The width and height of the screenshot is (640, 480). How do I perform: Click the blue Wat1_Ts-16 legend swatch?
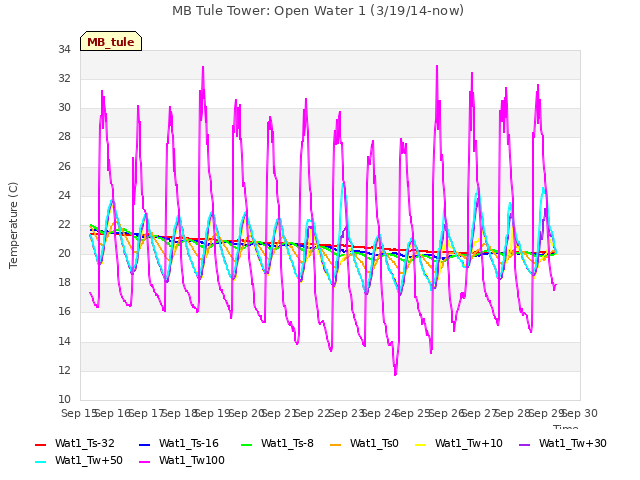[145, 444]
